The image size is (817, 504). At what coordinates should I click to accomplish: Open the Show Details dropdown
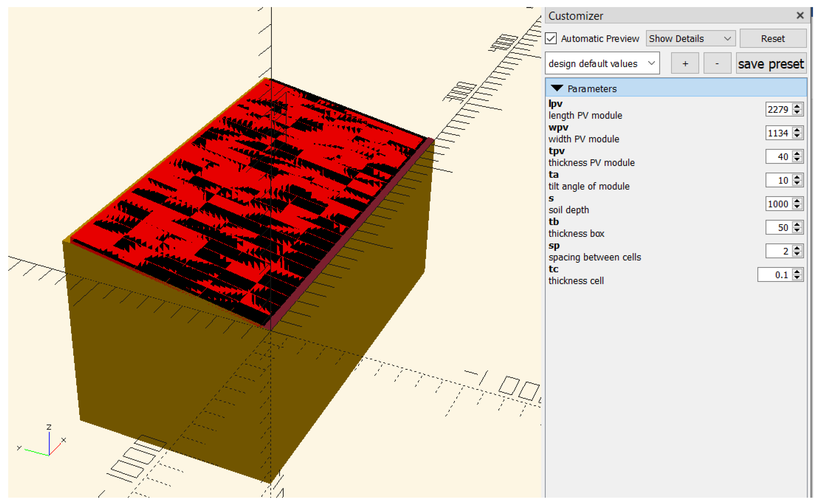tap(690, 39)
